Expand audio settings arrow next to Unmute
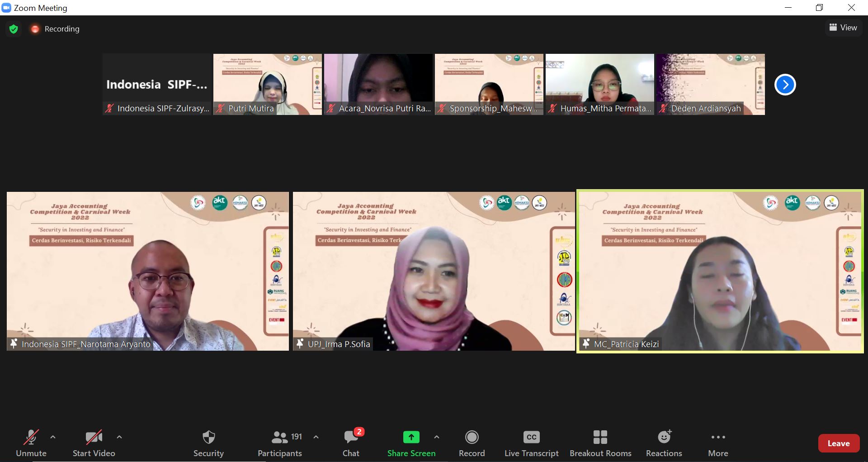The height and width of the screenshot is (462, 868). click(53, 437)
